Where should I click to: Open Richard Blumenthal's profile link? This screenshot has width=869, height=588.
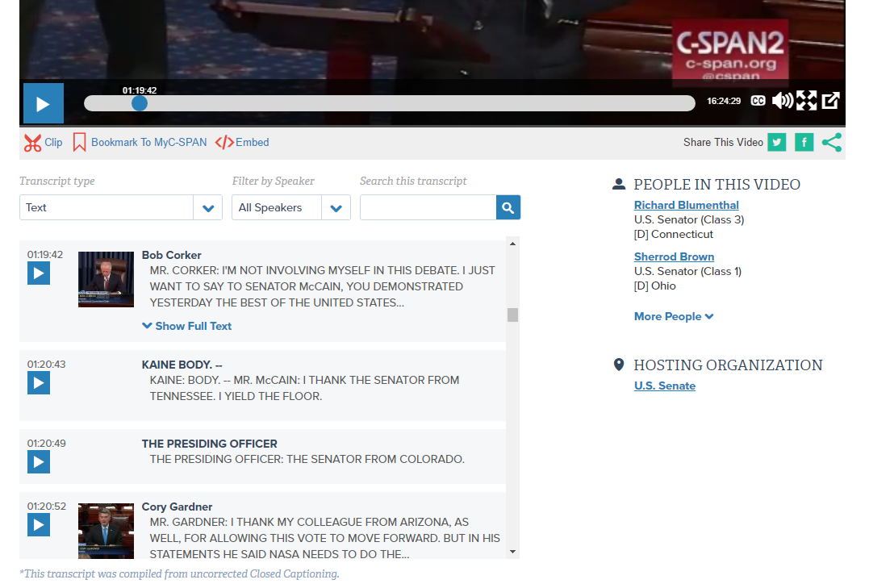point(686,205)
